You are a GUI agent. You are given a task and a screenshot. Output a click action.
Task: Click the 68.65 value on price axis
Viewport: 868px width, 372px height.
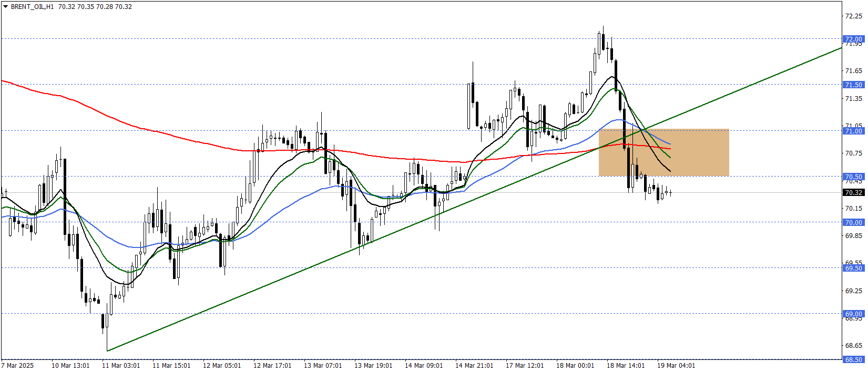point(853,345)
